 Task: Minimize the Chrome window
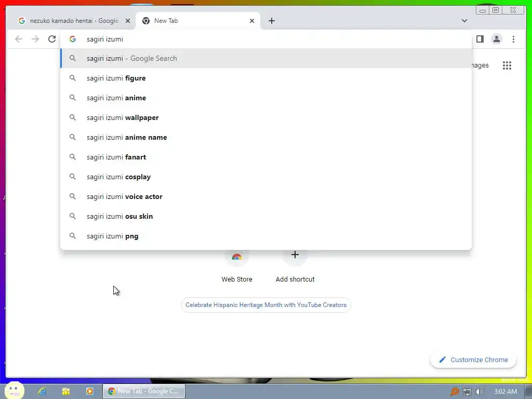pos(483,10)
